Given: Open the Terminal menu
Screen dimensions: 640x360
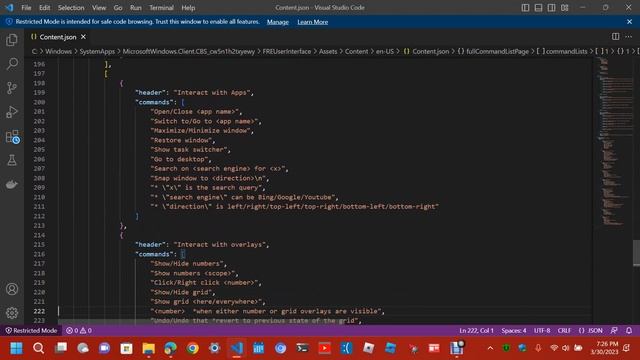Looking at the screenshot, I should [161, 8].
